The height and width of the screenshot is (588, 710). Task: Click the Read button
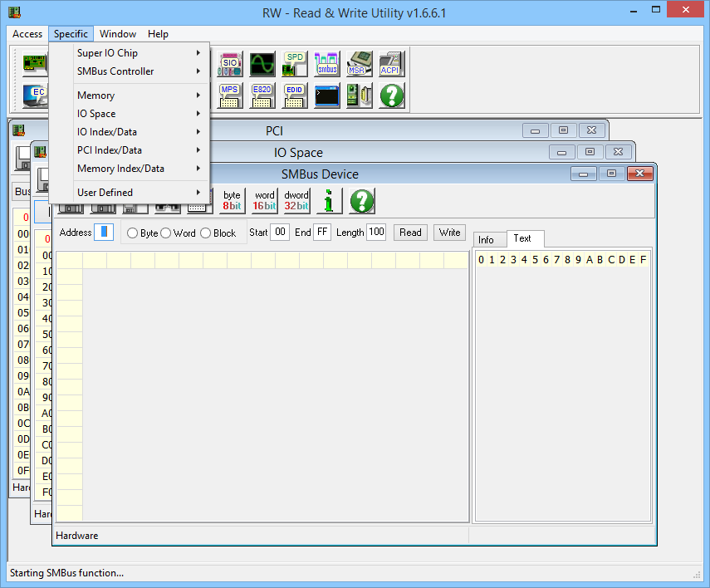pos(410,233)
